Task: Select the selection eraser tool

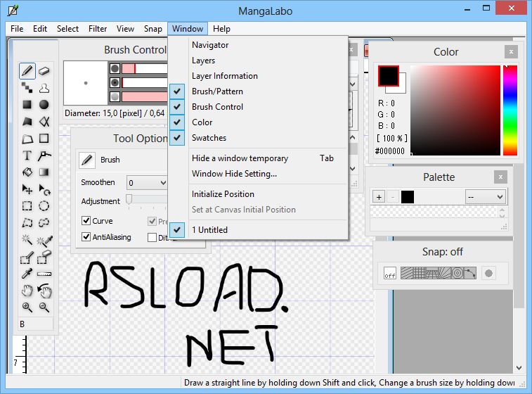Action: [x=44, y=258]
